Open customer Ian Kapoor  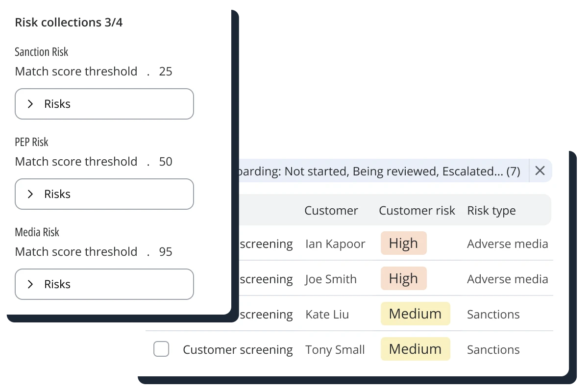(x=335, y=244)
